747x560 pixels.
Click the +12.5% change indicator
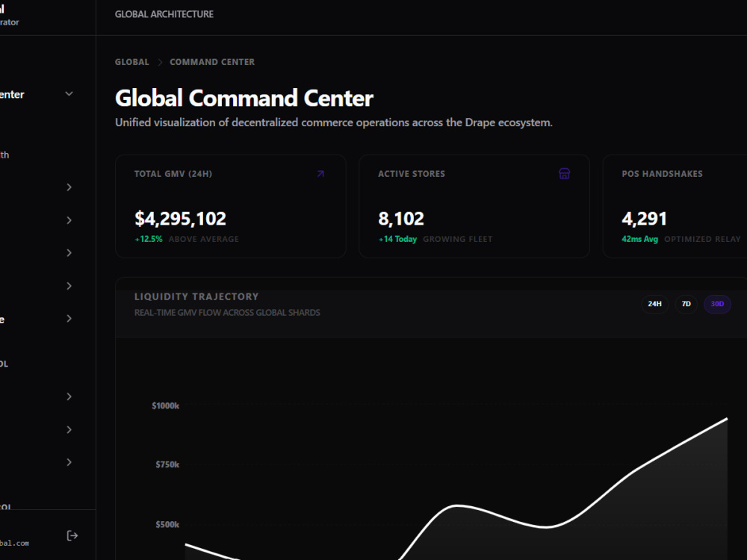149,239
